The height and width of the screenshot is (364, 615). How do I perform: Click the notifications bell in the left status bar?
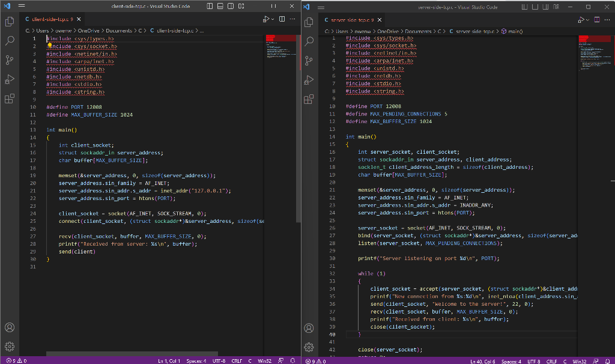[291, 359]
